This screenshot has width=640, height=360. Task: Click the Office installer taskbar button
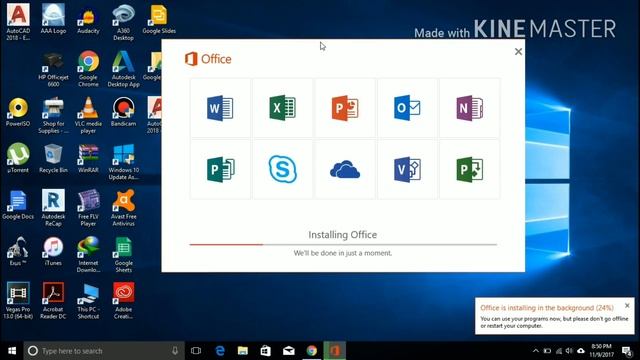click(335, 351)
